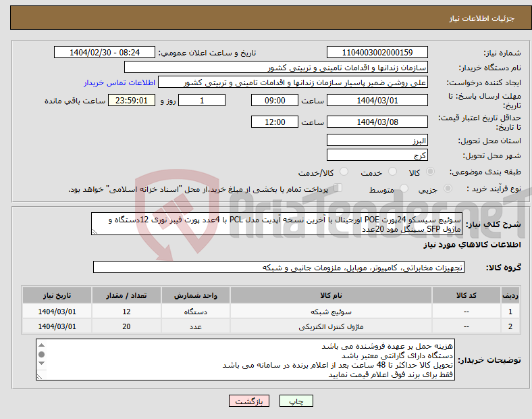The width and height of the screenshot is (532, 419).
Task: Click the unit cell دستگاه
Action: pos(195,312)
